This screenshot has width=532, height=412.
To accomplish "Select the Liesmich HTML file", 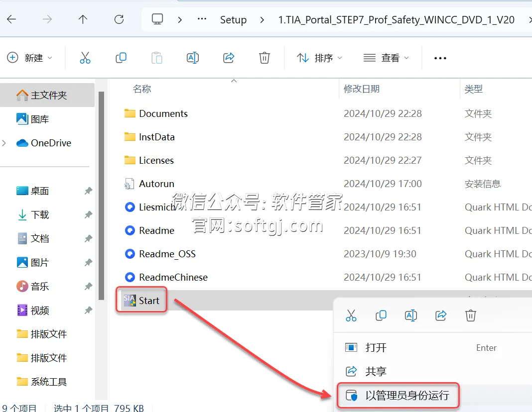I will coord(149,207).
